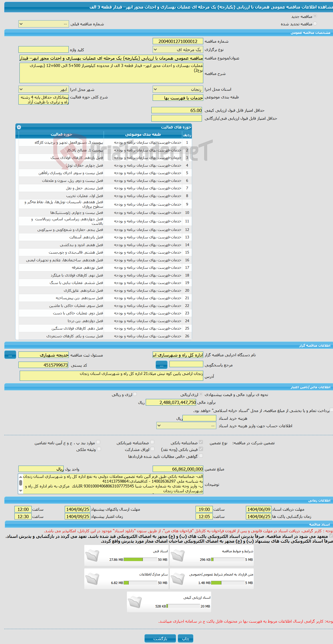Select row 4 فصل چهارم. حفاری تونل
333x644 pixels.
105,165
